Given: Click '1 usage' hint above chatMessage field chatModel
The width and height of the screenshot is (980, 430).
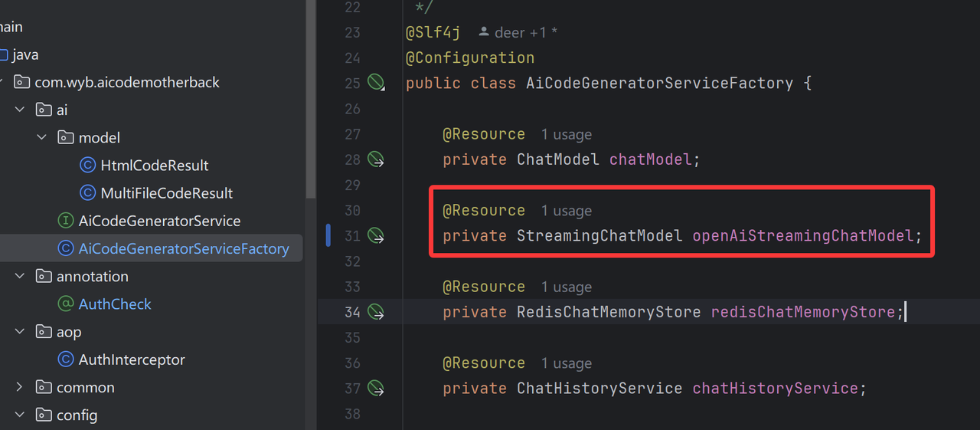Looking at the screenshot, I should pyautogui.click(x=567, y=134).
